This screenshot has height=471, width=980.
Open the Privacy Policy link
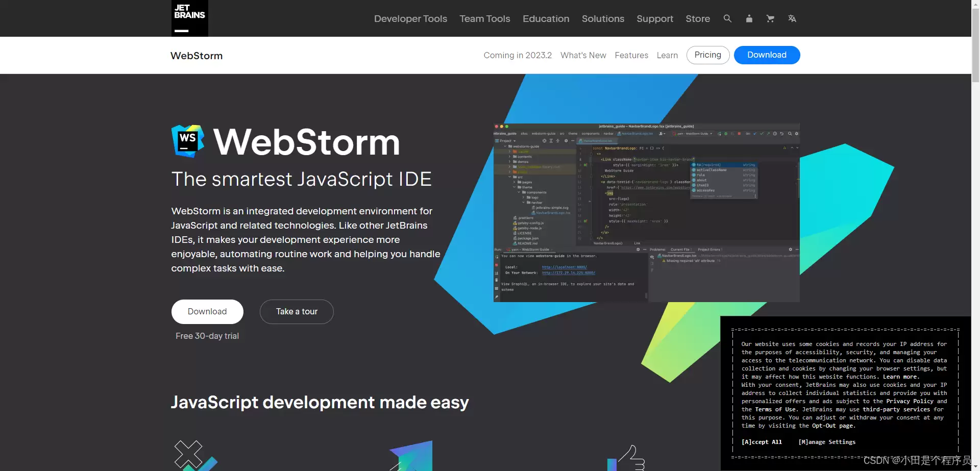910,401
